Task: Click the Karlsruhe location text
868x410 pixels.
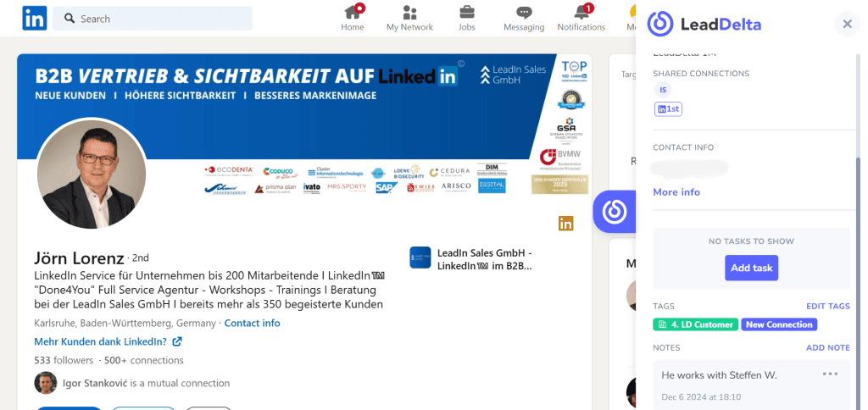Action: coord(125,323)
